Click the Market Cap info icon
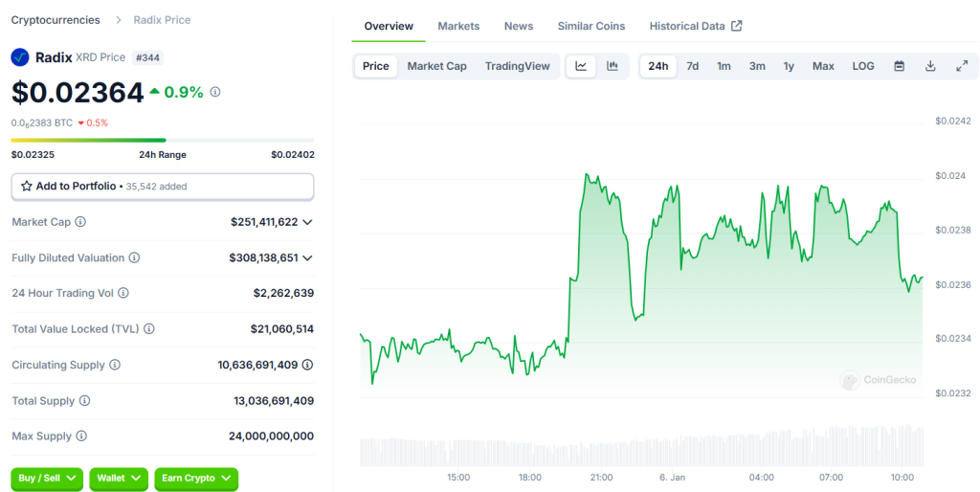Image resolution: width=980 pixels, height=492 pixels. click(x=80, y=222)
